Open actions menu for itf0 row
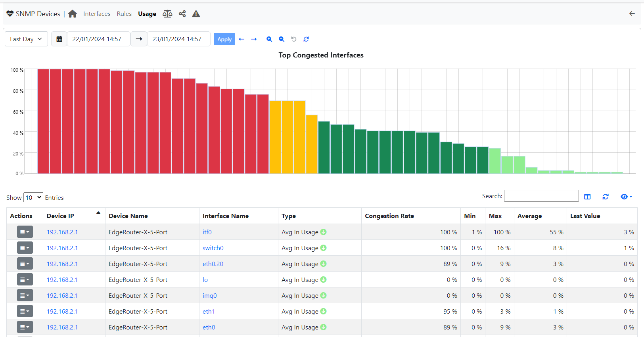Image resolution: width=644 pixels, height=337 pixels. 25,232
